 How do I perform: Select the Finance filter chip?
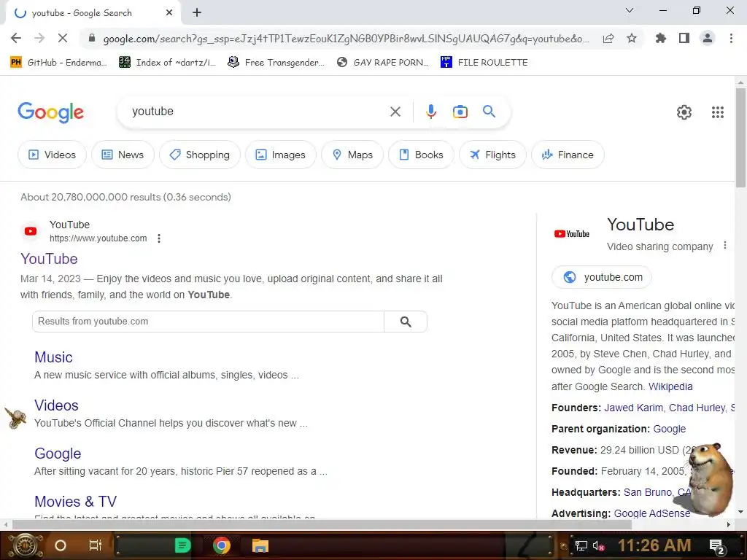[x=568, y=155]
